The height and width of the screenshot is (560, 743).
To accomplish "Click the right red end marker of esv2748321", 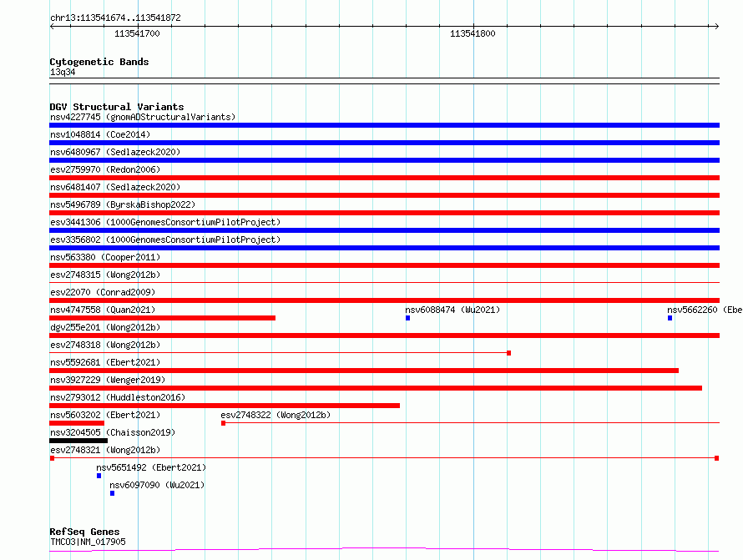I will [x=717, y=458].
